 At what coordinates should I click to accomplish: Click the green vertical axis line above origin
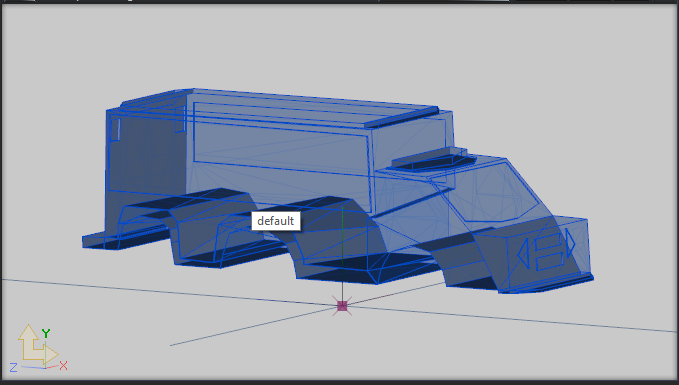coord(342,253)
